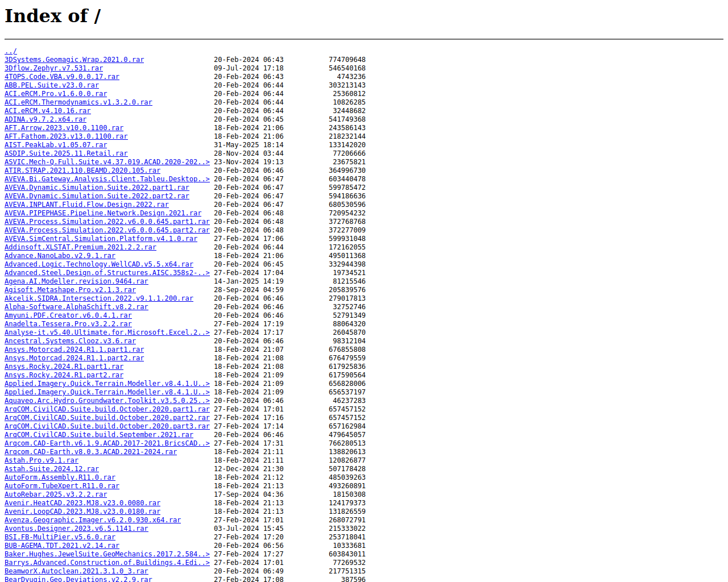This screenshot has height=582, width=728.
Task: Download 3DSystems.Geomagic.Wrap.2021.0.rar
Action: coord(74,60)
